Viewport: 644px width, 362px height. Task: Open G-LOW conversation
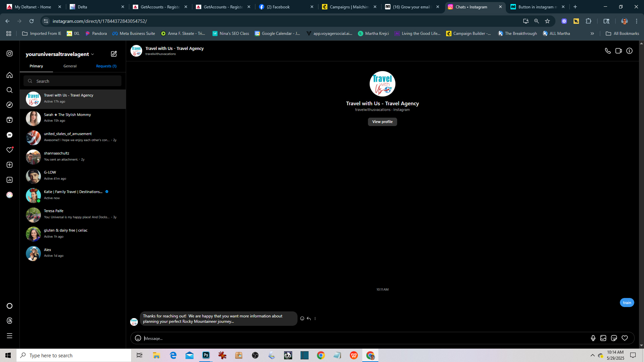[x=73, y=176]
